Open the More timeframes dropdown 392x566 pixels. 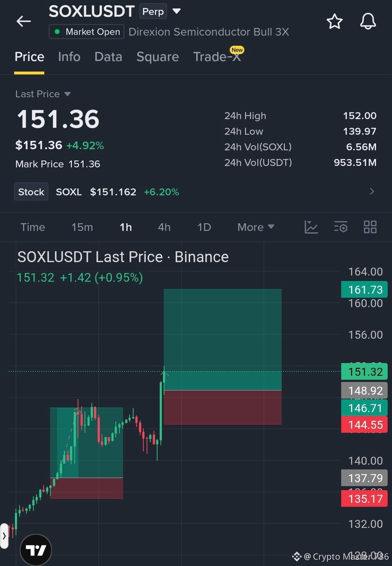[x=256, y=227]
